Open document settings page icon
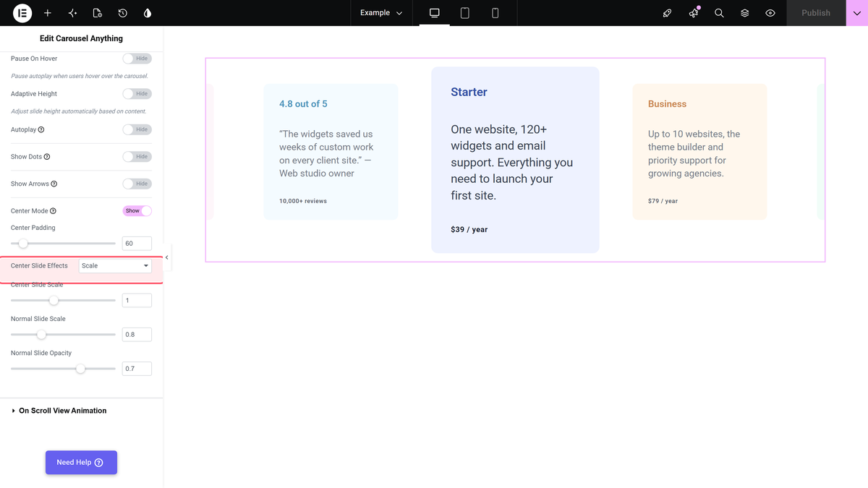The image size is (868, 488). coord(98,13)
